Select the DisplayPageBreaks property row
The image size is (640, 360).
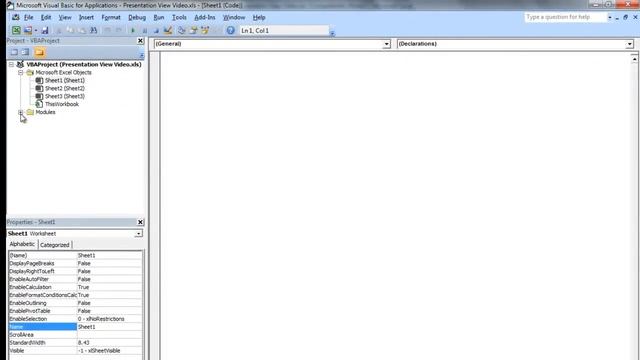[x=76, y=263]
